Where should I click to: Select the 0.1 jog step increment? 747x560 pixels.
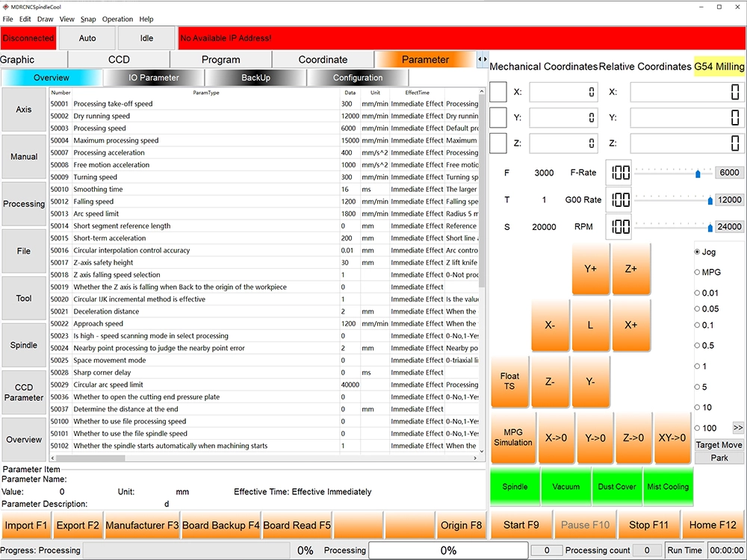click(699, 325)
